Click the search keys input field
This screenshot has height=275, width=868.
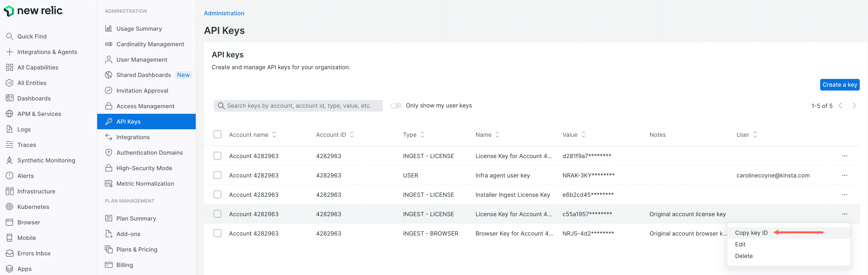click(x=298, y=105)
